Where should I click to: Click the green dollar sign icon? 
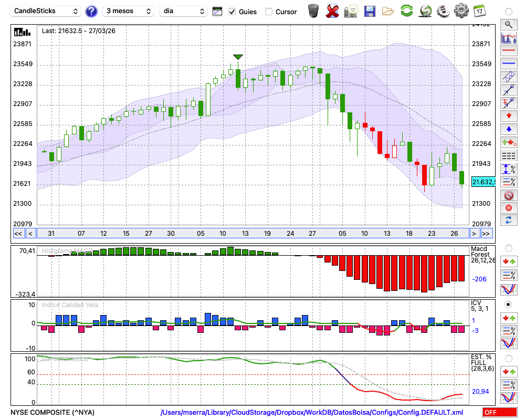point(426,11)
